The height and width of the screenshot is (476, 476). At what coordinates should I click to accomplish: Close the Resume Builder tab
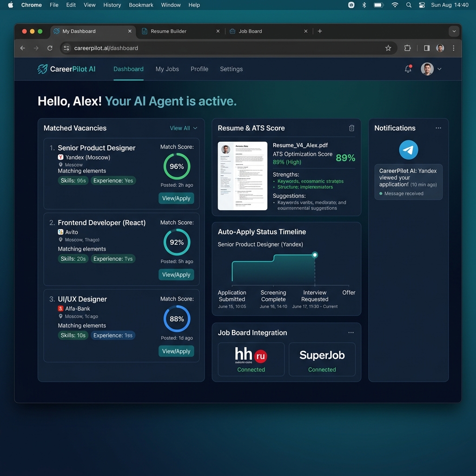coord(218,31)
